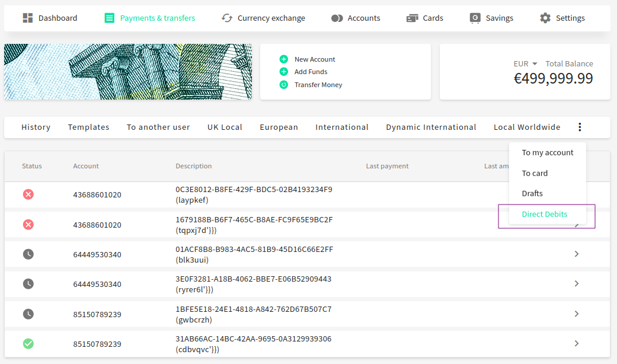Choose To card in the overflow menu
The image size is (617, 364).
click(535, 173)
